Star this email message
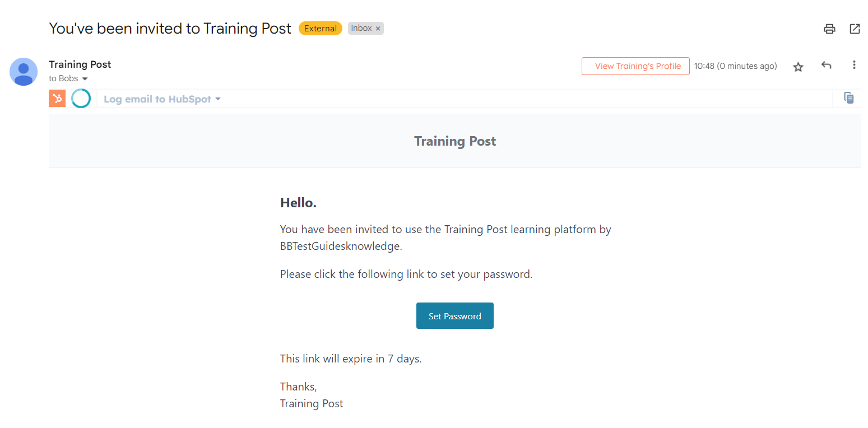Screen dimensions: 868x428 pos(798,67)
